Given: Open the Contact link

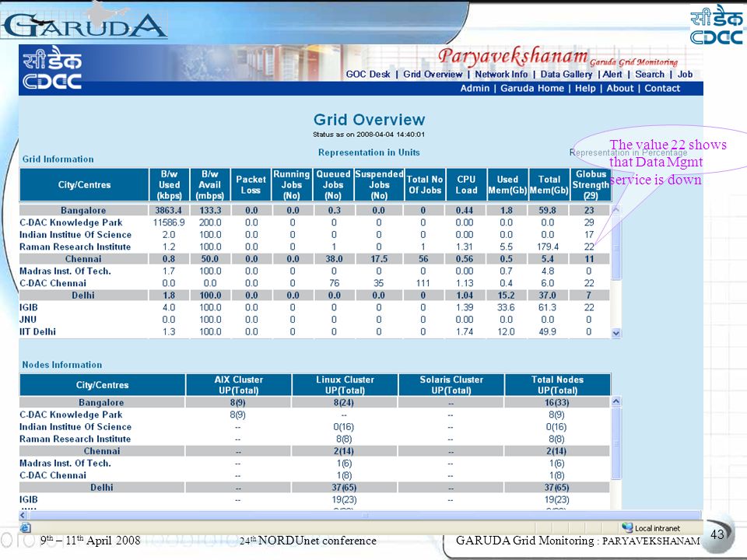Looking at the screenshot, I should coord(662,88).
